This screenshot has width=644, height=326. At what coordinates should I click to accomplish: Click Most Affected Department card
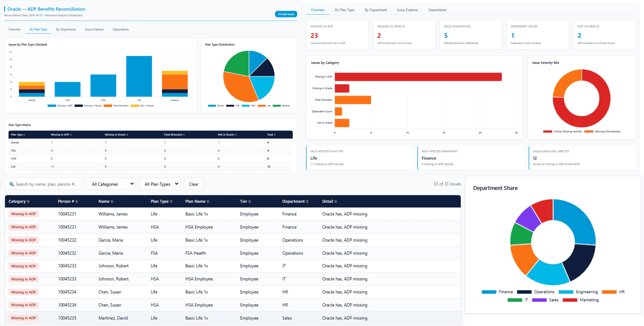(x=471, y=158)
